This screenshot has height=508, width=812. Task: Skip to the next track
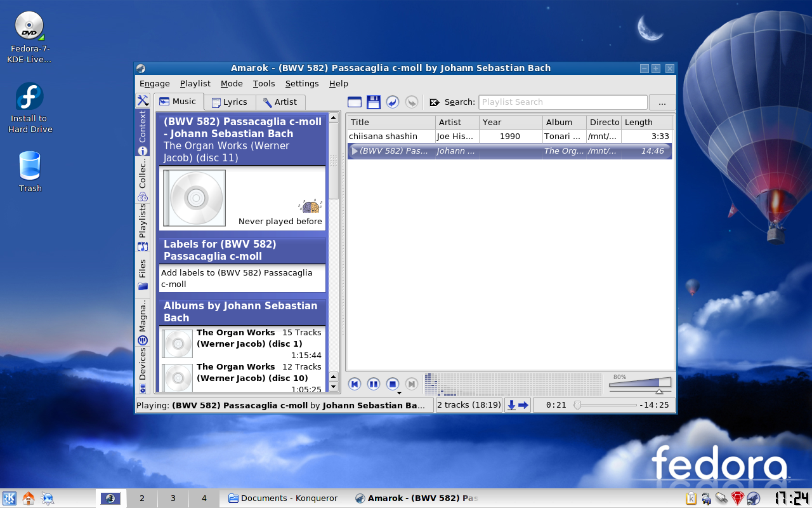[412, 384]
